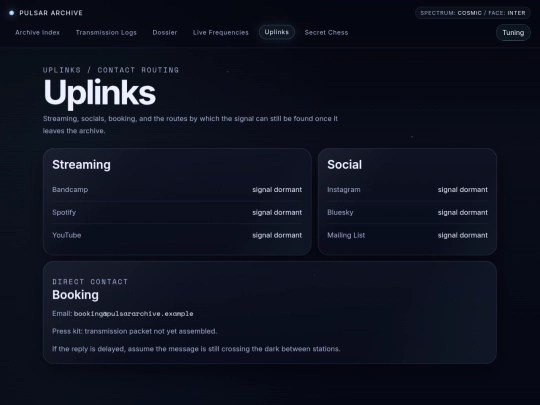Click the Social card heading
This screenshot has width=540, height=405.
pyautogui.click(x=344, y=165)
